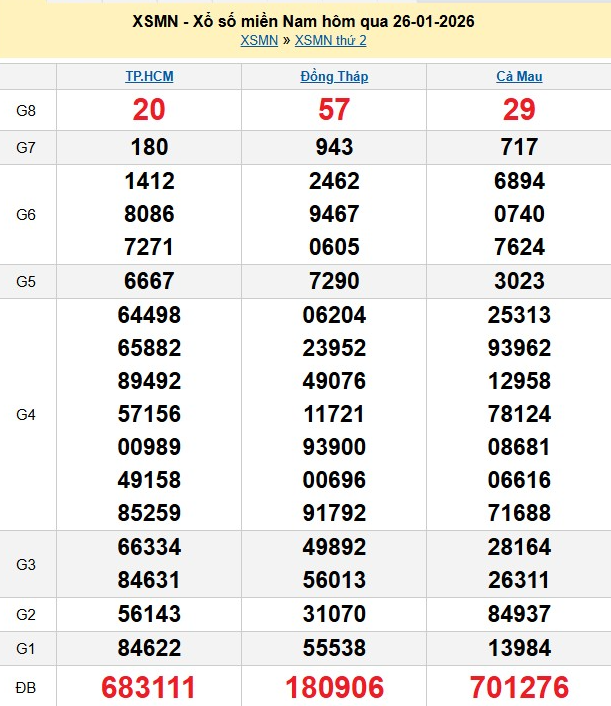Click Cà Mau special prize 701276
Image resolution: width=611 pixels, height=706 pixels.
pyautogui.click(x=519, y=688)
